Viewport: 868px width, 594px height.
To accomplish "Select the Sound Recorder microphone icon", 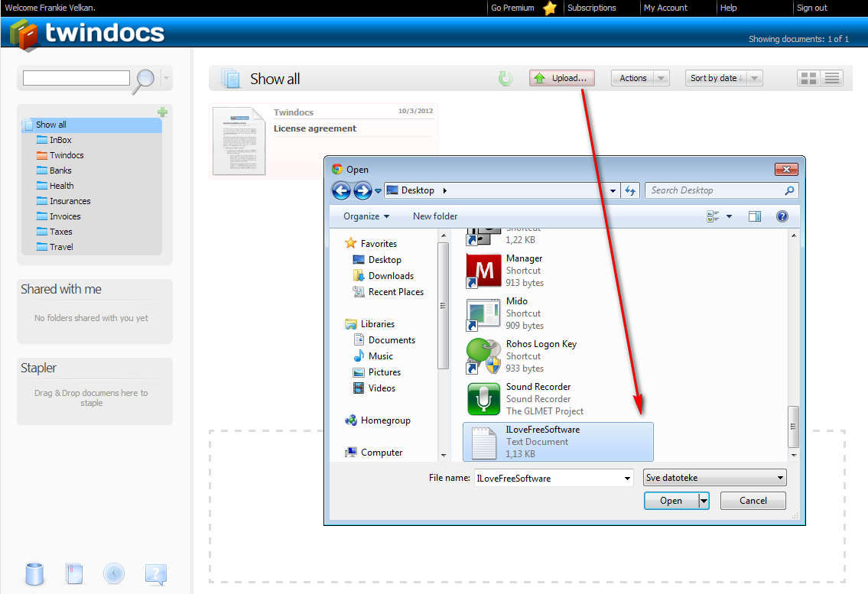I will [x=483, y=399].
